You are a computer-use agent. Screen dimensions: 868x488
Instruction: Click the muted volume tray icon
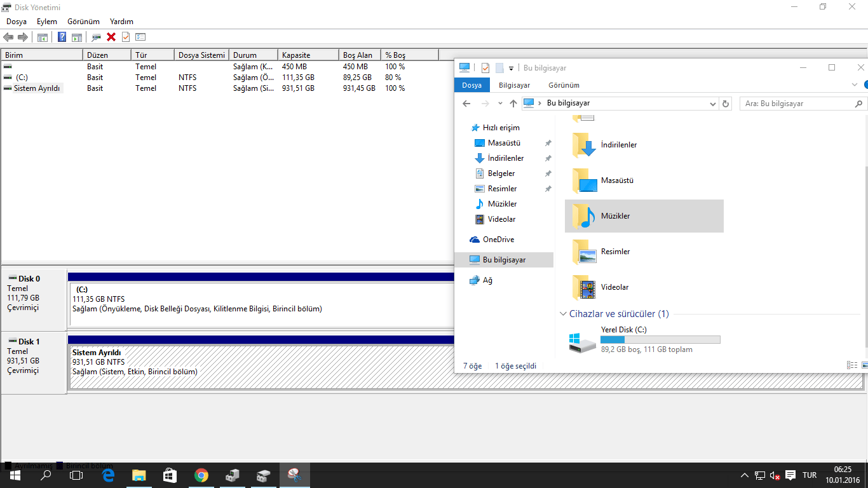tap(775, 475)
